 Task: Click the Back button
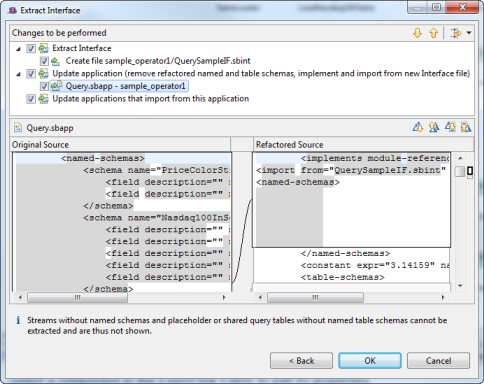pyautogui.click(x=301, y=361)
